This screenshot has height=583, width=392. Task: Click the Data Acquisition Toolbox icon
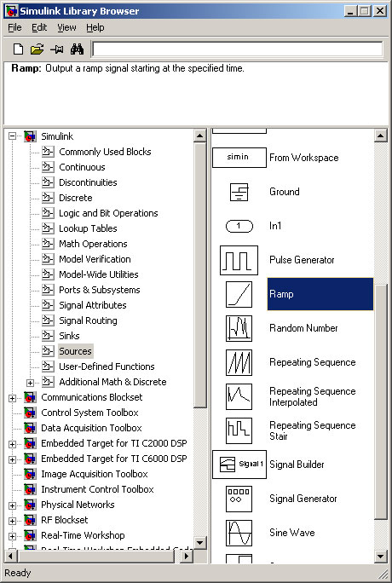pos(30,428)
